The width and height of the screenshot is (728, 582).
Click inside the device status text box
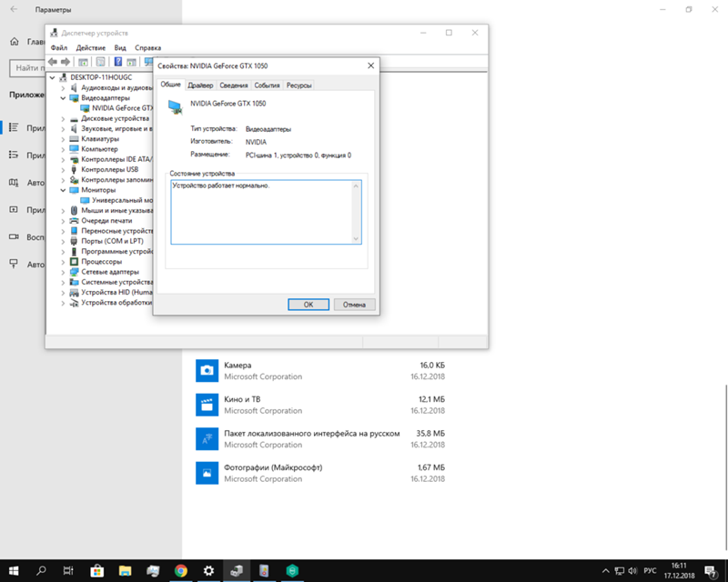[264, 209]
